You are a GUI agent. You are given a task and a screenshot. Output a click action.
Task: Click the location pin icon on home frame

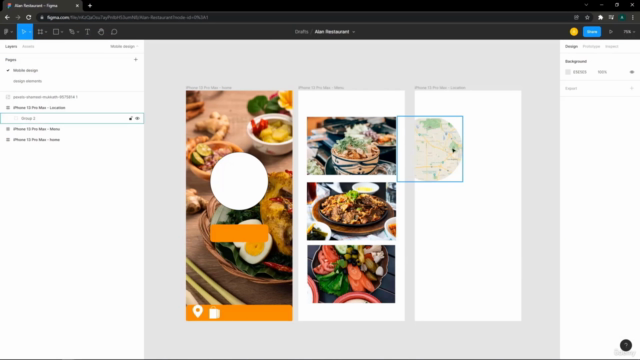(198, 311)
